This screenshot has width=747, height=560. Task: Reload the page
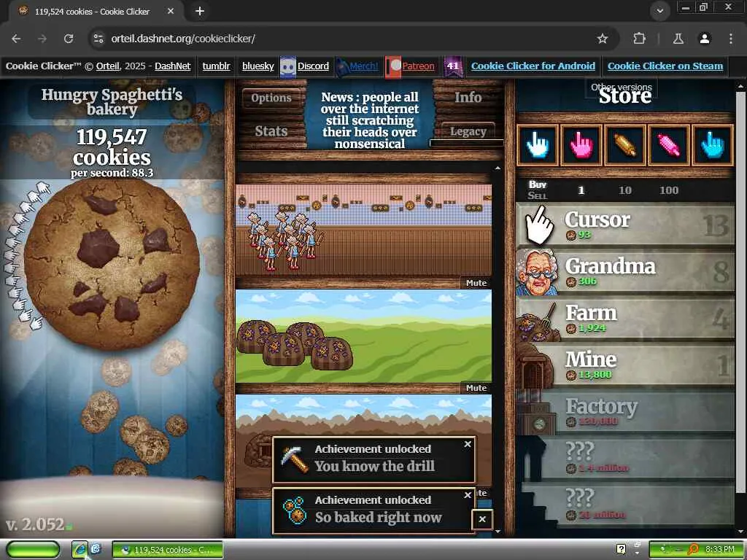[x=69, y=39]
